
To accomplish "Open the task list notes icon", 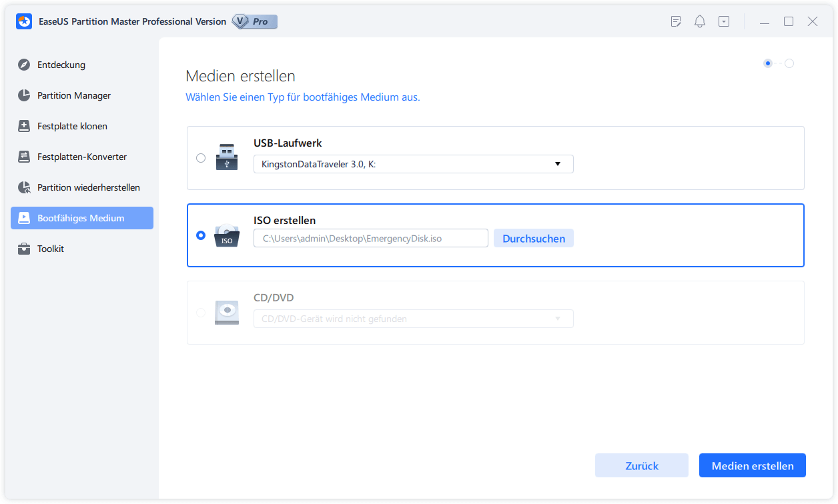I will click(676, 21).
